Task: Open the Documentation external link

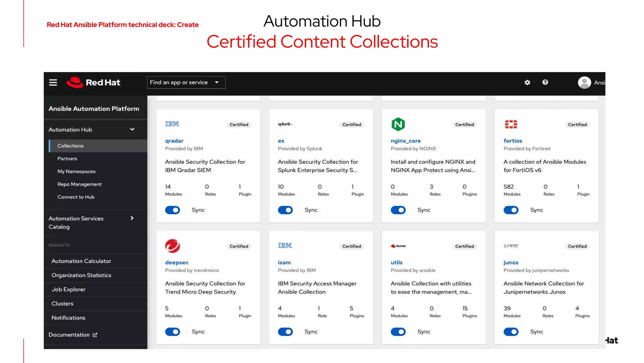Action: [73, 335]
